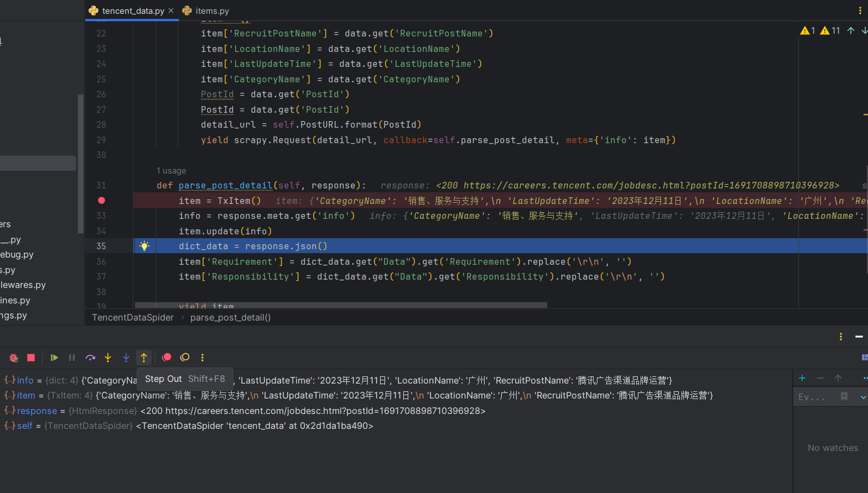Stop the debugger with the red square

[31, 358]
